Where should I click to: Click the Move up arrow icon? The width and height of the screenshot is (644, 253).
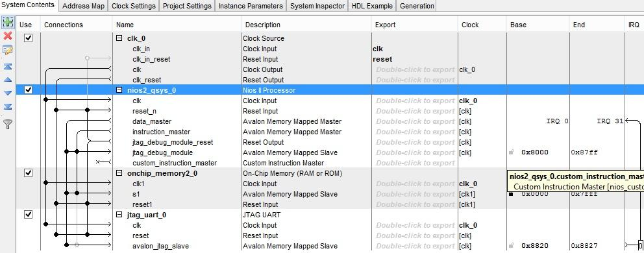(8, 80)
